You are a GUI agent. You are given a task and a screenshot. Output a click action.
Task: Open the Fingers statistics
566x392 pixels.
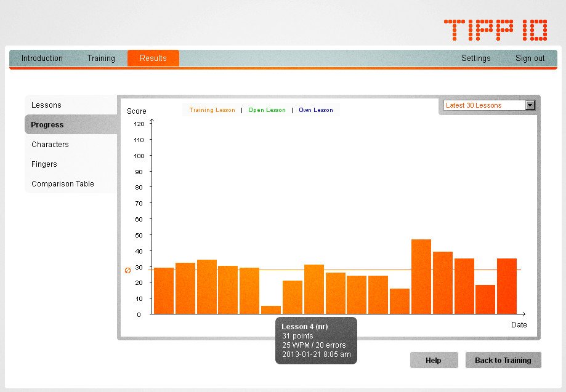(x=71, y=164)
